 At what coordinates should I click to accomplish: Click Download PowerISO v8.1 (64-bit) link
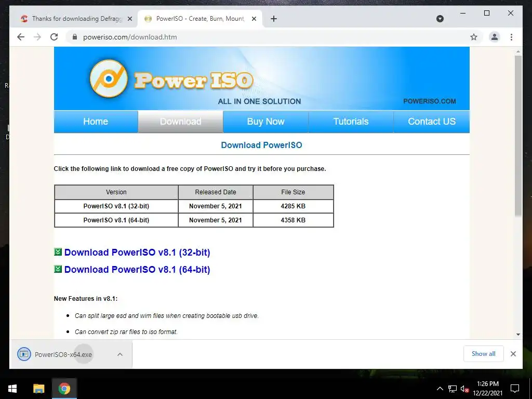click(x=137, y=270)
